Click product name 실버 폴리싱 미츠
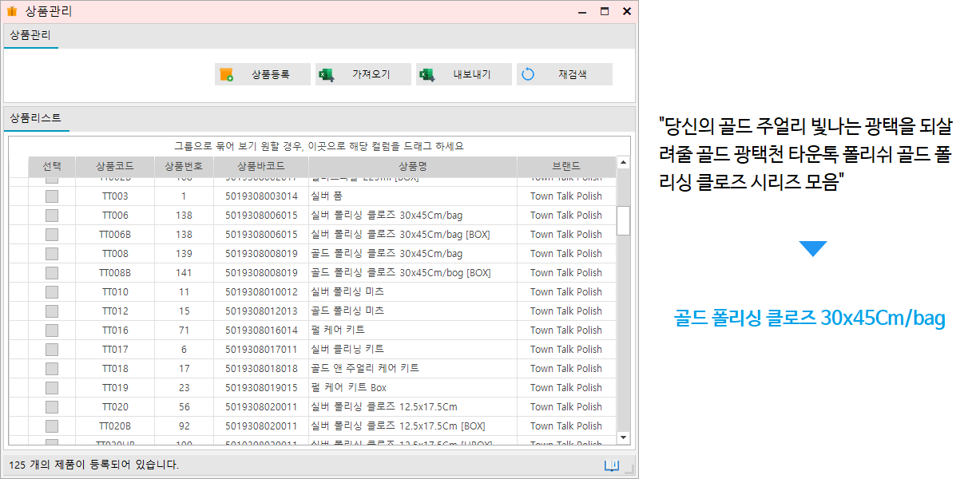Screen dimensions: 980x479 (x=347, y=292)
